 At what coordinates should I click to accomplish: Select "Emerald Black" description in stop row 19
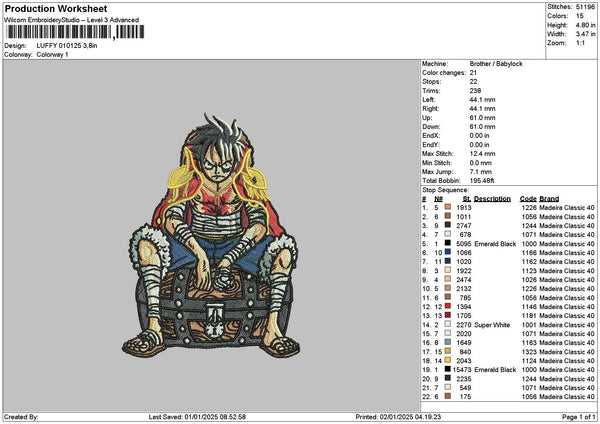(x=495, y=370)
